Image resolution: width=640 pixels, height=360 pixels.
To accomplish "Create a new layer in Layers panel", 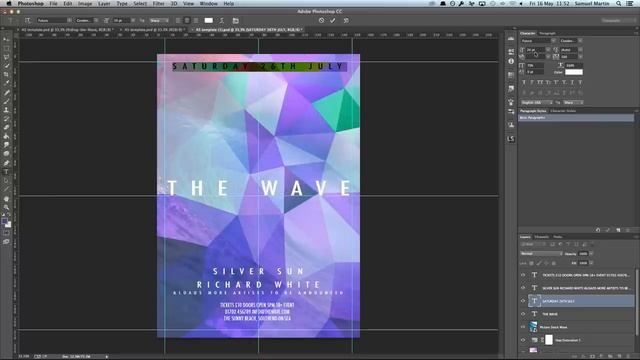I will pos(619,356).
